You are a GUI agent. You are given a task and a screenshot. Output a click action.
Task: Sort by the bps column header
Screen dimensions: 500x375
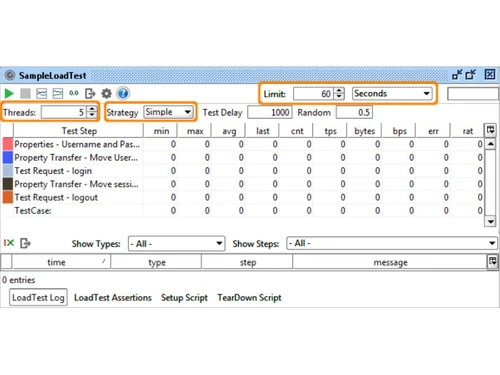pos(399,131)
